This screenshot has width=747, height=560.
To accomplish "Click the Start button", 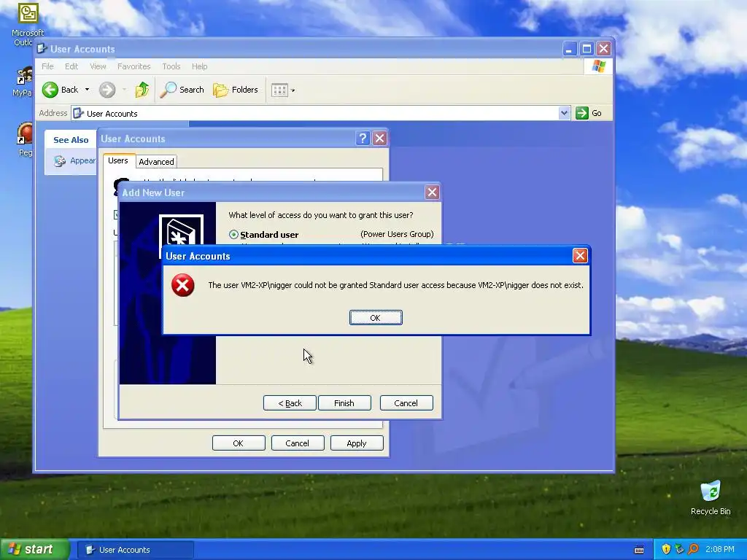I will tap(35, 550).
